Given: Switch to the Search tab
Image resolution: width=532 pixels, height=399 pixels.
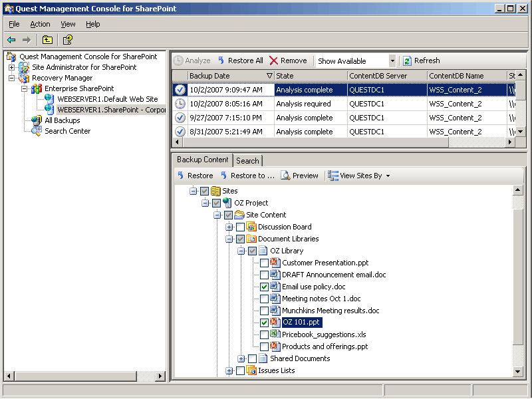Looking at the screenshot, I should click(x=247, y=160).
